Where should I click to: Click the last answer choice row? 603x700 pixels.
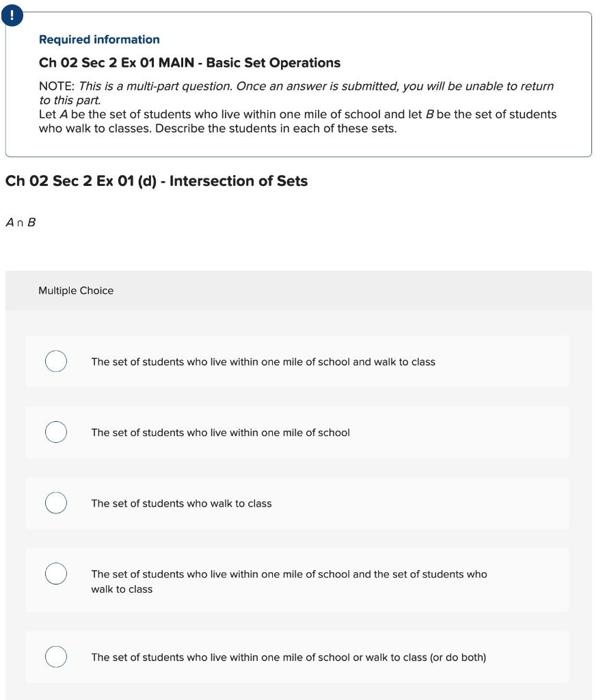[297, 656]
